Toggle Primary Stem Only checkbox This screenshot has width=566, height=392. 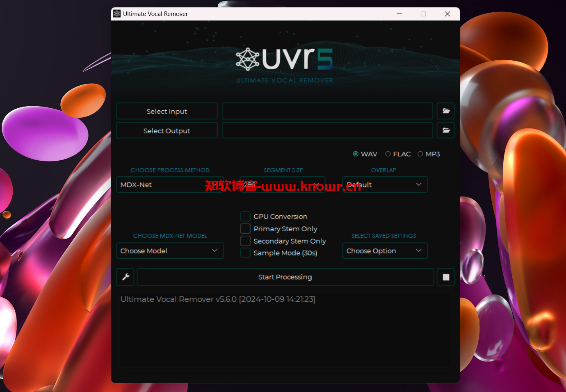[245, 228]
